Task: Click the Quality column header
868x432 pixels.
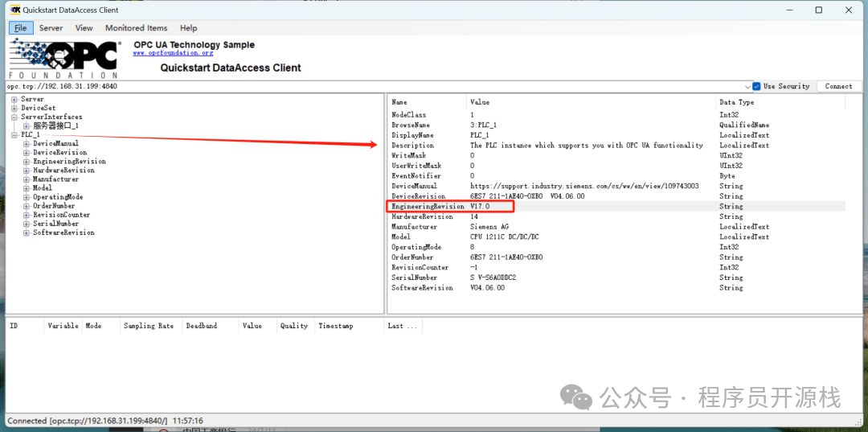Action: [296, 326]
